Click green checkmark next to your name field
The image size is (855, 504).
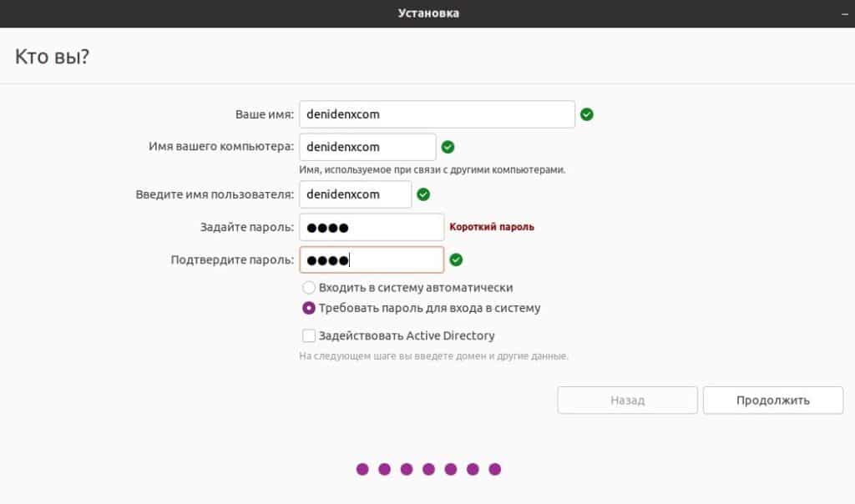pos(587,114)
